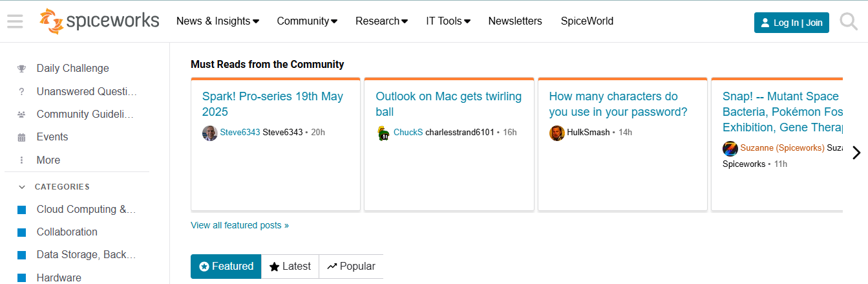The width and height of the screenshot is (868, 284).
Task: Open the SpiceWorld menu item
Action: (587, 21)
